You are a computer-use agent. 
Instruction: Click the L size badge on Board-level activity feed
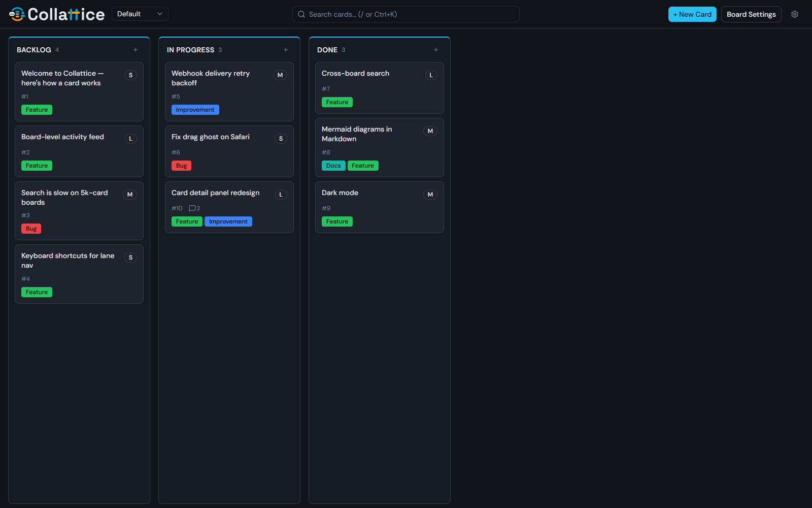[x=130, y=139]
